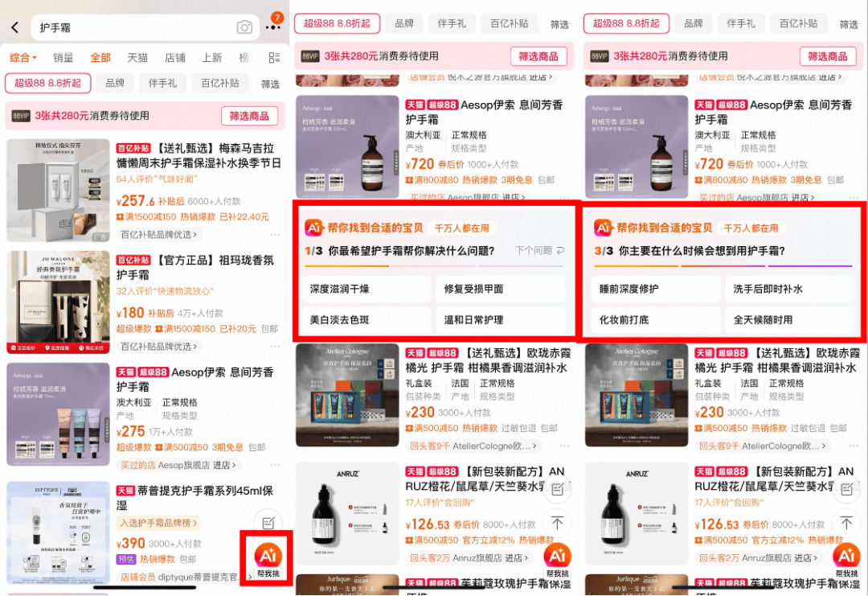The width and height of the screenshot is (868, 596).
Task: Switch to the 销量 sorting tab
Action: (63, 58)
